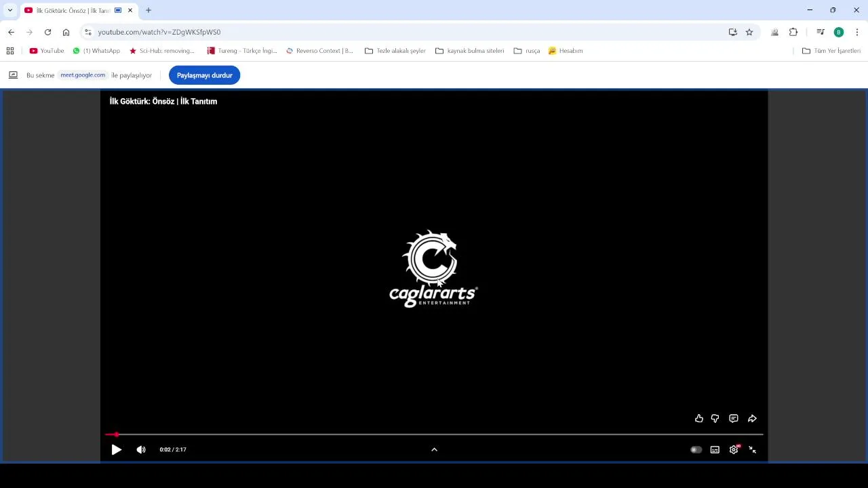This screenshot has width=868, height=488.
Task: Click the red playhead scrubber
Action: (116, 434)
